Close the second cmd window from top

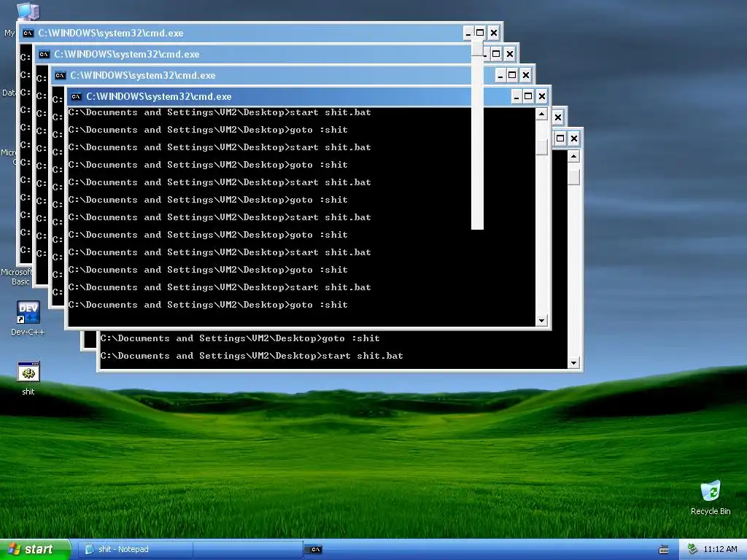(509, 54)
